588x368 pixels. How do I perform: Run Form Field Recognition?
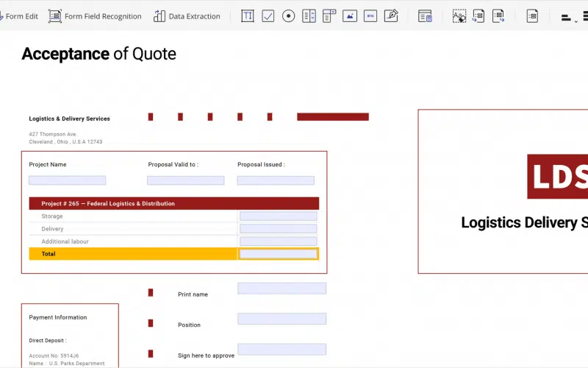tap(95, 16)
